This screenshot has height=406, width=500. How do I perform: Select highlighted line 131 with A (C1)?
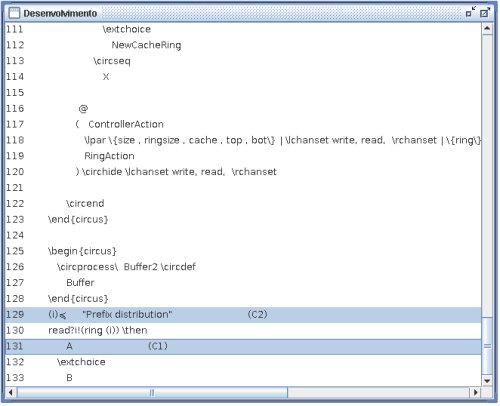[x=243, y=346]
